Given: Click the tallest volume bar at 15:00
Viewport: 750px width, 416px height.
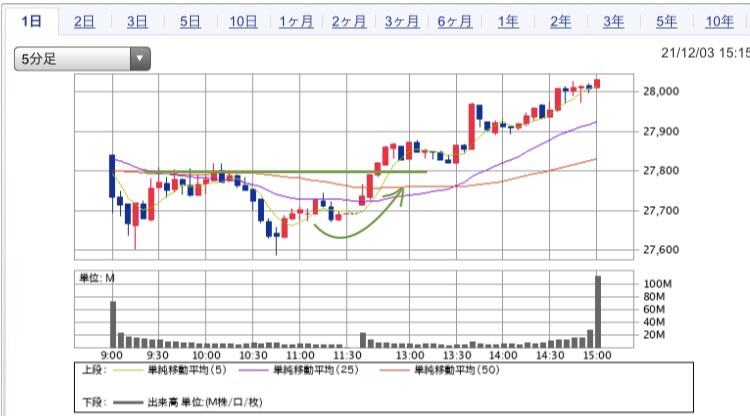Looking at the screenshot, I should coord(598,311).
